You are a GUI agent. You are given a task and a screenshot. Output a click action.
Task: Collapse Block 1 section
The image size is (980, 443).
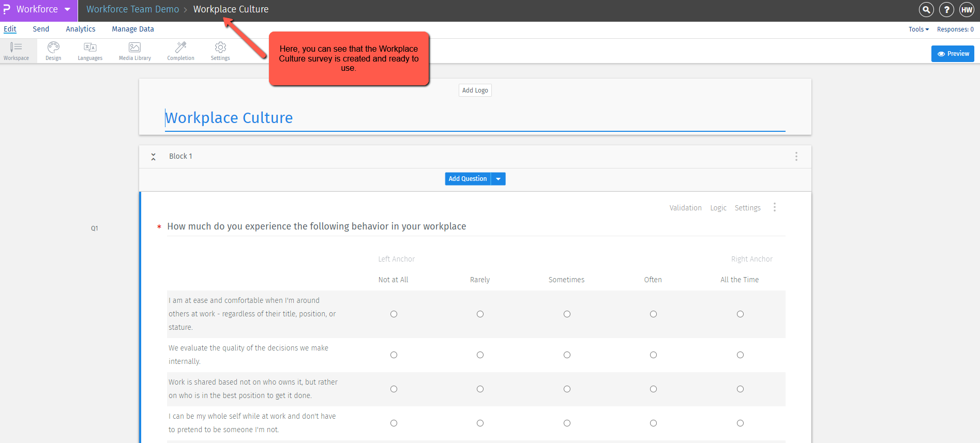[154, 157]
